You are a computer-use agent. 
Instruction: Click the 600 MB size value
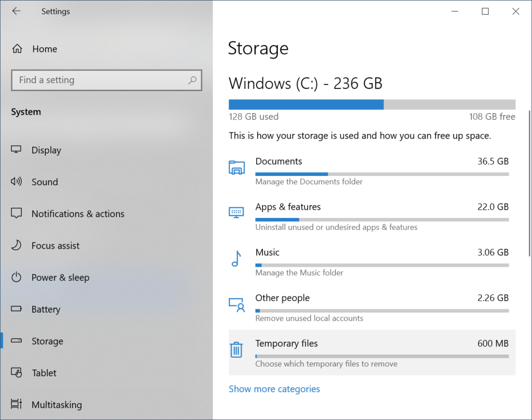(493, 343)
